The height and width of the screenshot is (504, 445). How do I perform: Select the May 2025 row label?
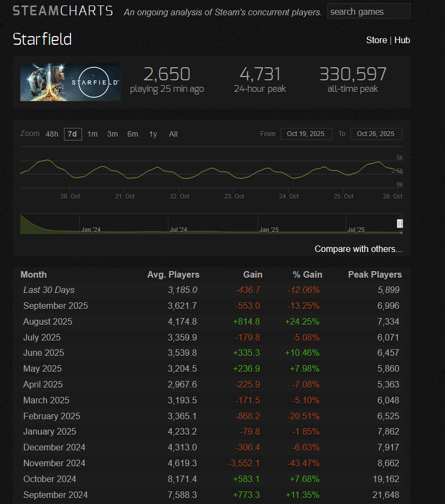point(42,368)
